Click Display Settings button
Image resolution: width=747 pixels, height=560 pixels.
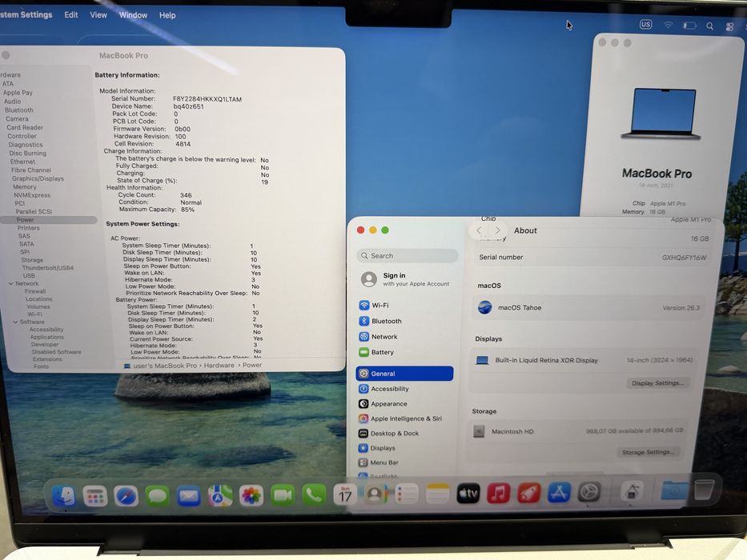pos(657,383)
